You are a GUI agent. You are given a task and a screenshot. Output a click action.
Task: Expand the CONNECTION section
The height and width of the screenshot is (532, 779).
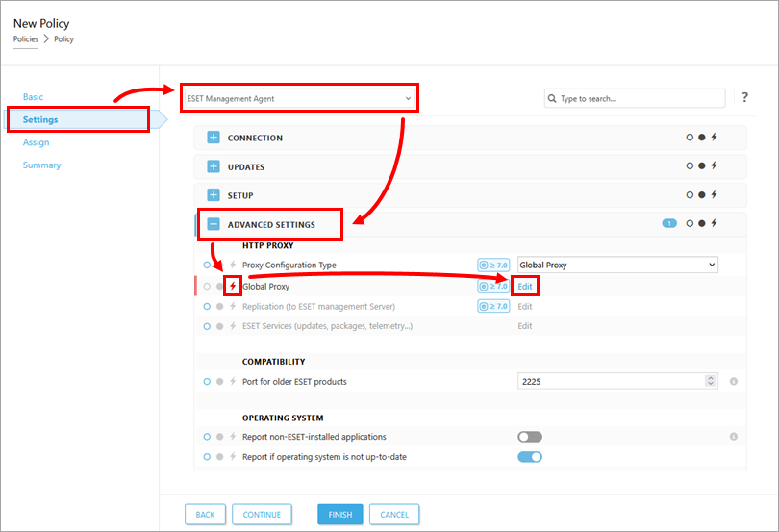pyautogui.click(x=214, y=138)
